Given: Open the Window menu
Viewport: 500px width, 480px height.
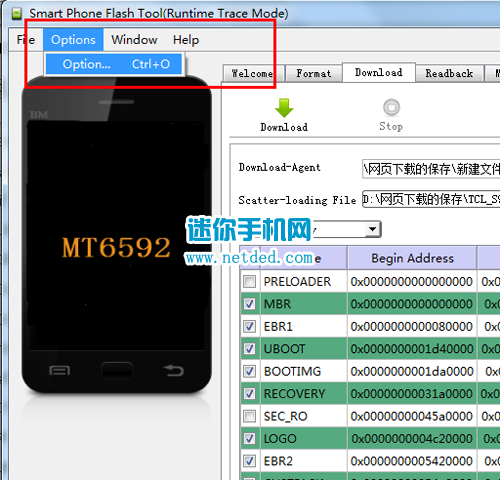Looking at the screenshot, I should pos(134,40).
